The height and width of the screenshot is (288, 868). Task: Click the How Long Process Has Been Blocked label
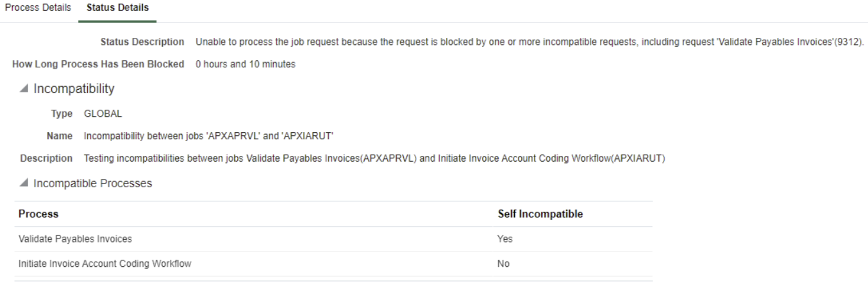[98, 65]
